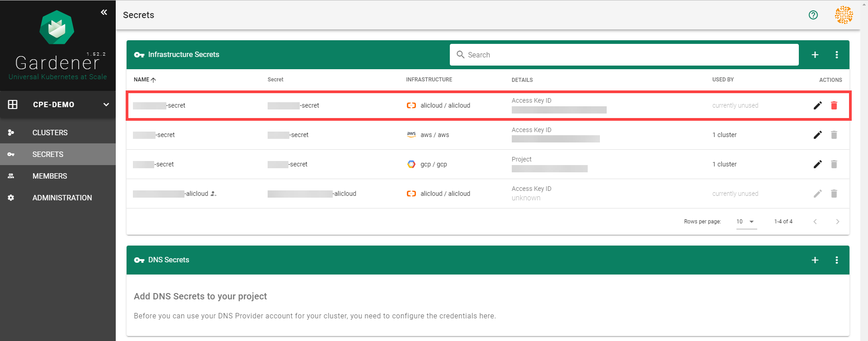Edit the aws secret row

click(817, 135)
